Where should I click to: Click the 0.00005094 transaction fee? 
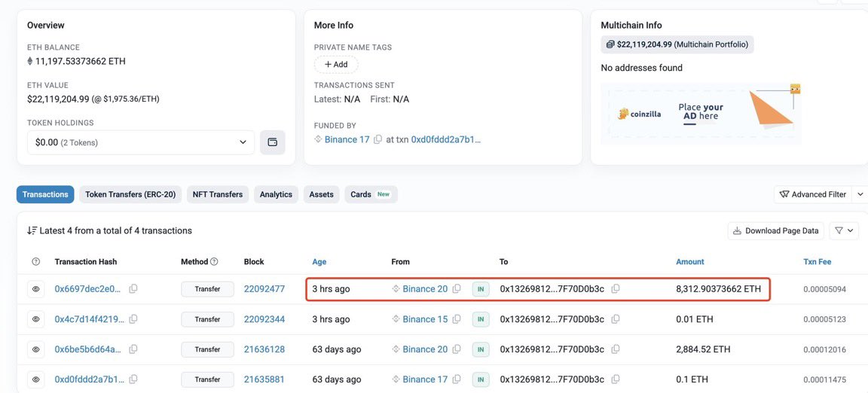tap(824, 289)
